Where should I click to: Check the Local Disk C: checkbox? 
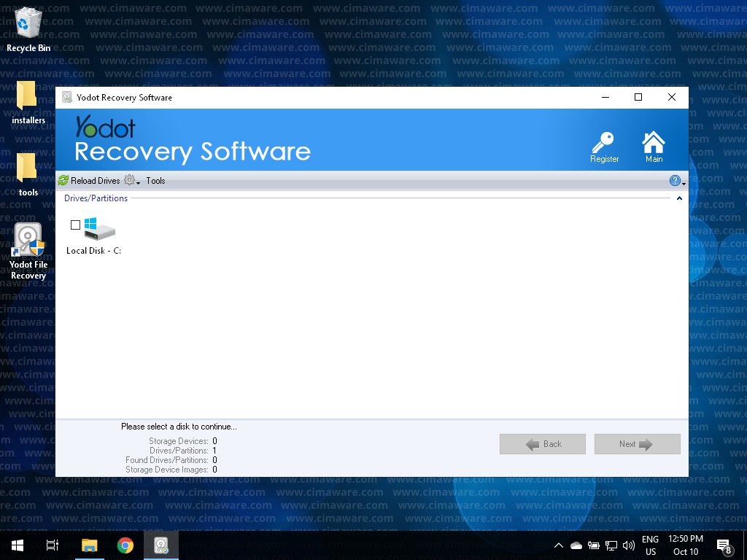75,225
